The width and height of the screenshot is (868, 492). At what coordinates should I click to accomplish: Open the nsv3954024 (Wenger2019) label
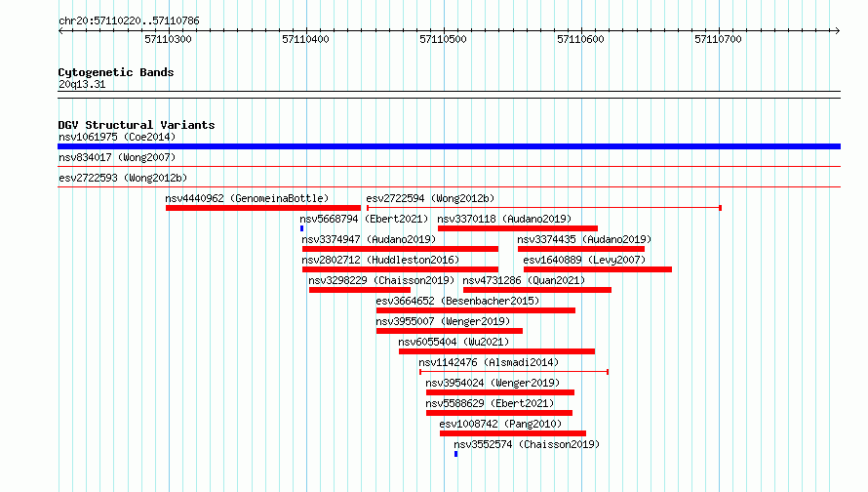(x=493, y=383)
